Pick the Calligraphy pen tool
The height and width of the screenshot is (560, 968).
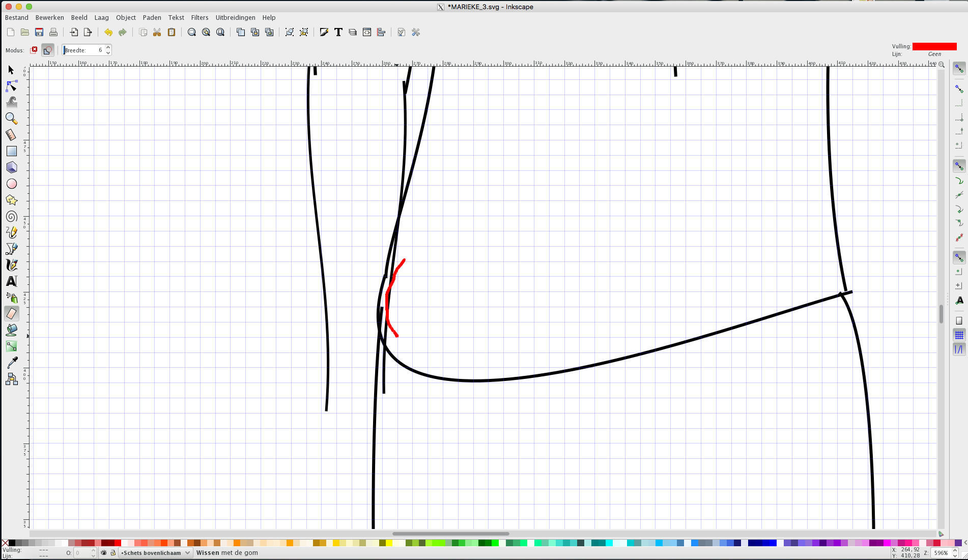(11, 265)
